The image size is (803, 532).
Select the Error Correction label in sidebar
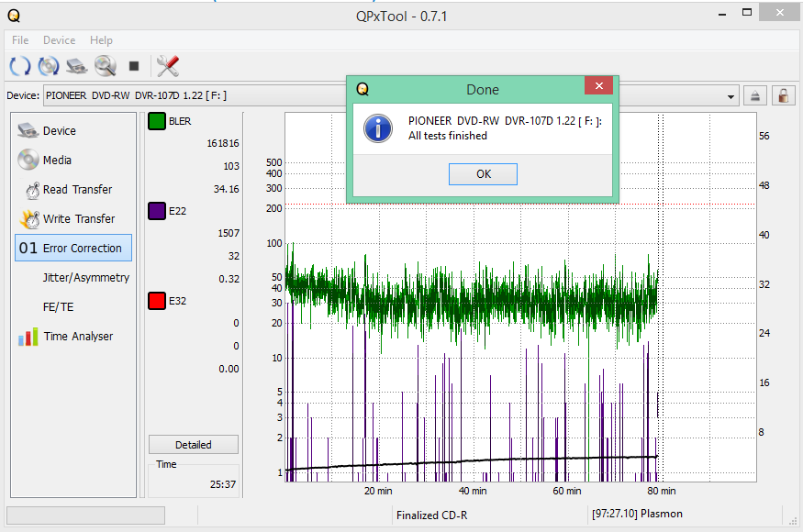[x=83, y=249]
